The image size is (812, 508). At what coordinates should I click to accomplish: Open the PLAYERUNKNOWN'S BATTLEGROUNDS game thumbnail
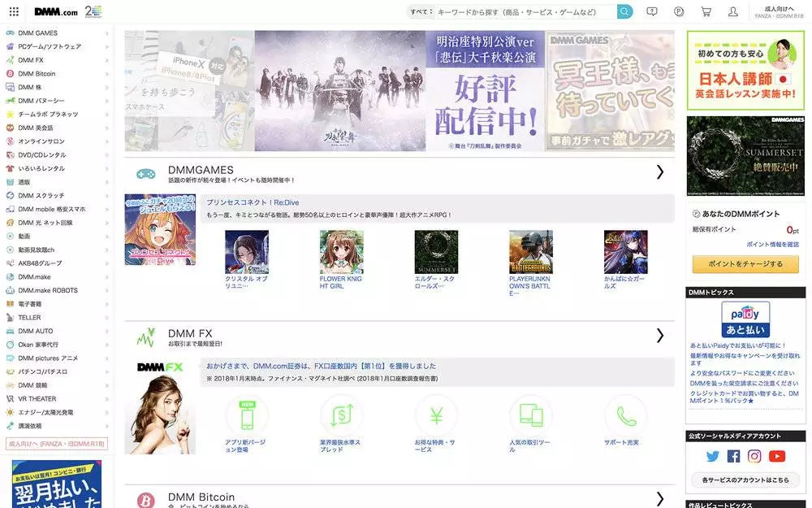click(531, 252)
